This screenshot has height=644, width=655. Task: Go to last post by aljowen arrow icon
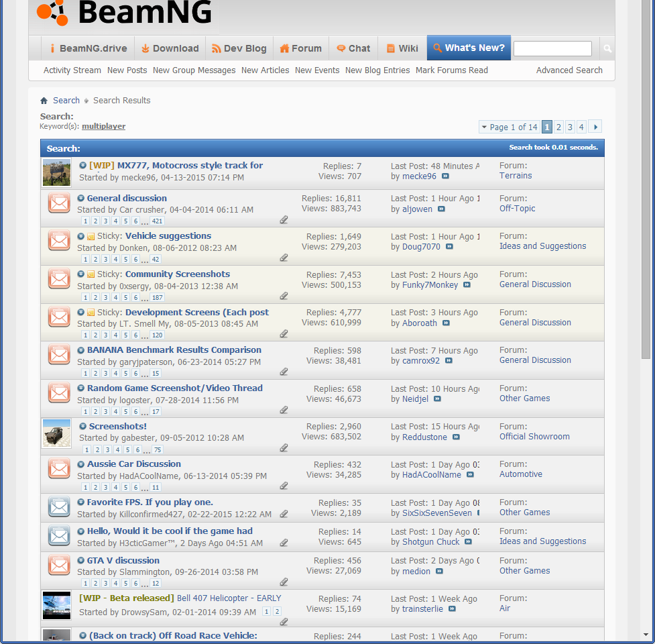coord(441,209)
